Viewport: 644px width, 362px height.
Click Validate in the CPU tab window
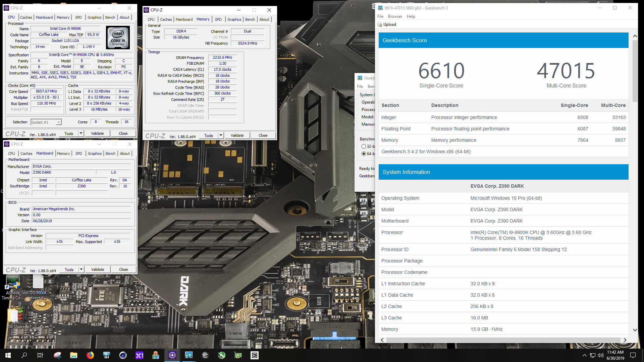97,133
